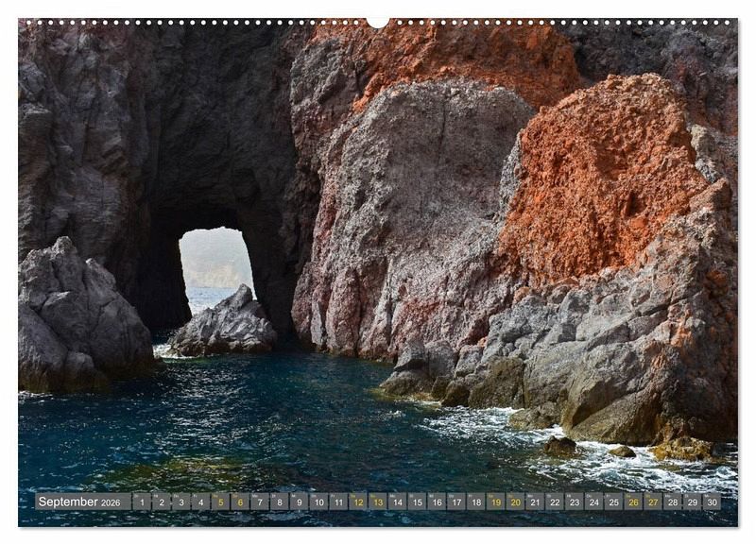Select highlighted day 20 in the strip

pos(515,502)
